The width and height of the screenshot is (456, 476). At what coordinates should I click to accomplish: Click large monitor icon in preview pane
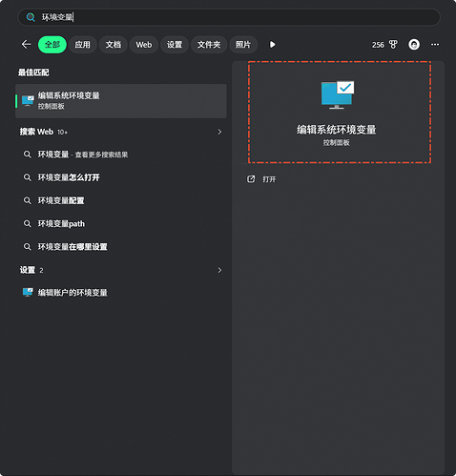(x=338, y=94)
